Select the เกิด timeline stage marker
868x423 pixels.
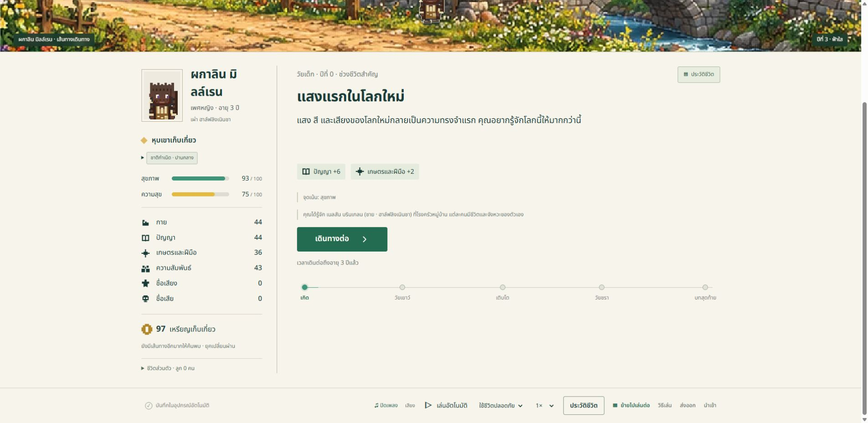tap(305, 287)
